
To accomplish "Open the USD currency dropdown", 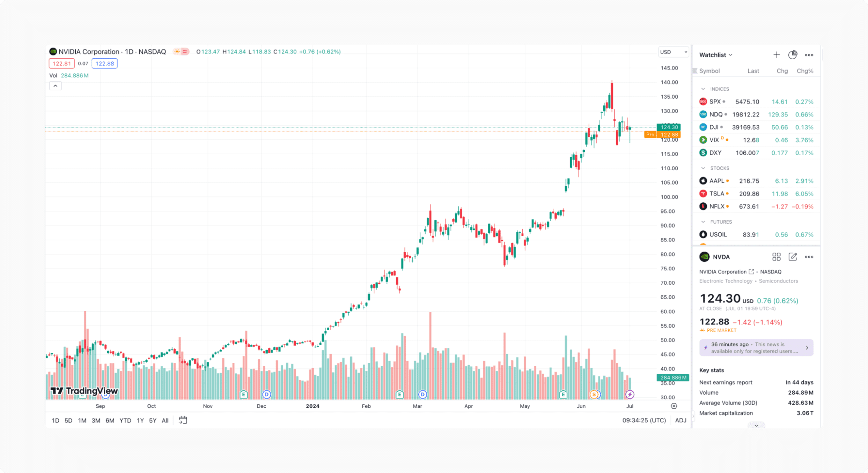I will (x=673, y=52).
